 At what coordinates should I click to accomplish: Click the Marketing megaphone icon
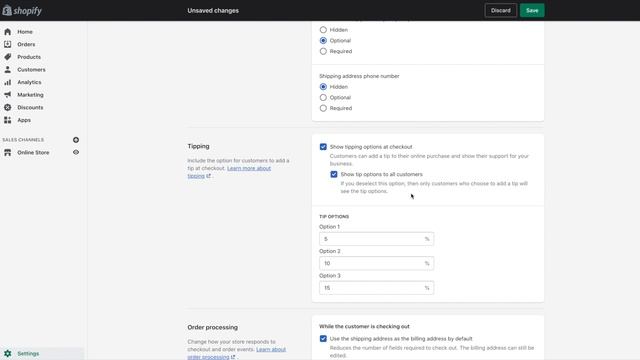pyautogui.click(x=7, y=95)
